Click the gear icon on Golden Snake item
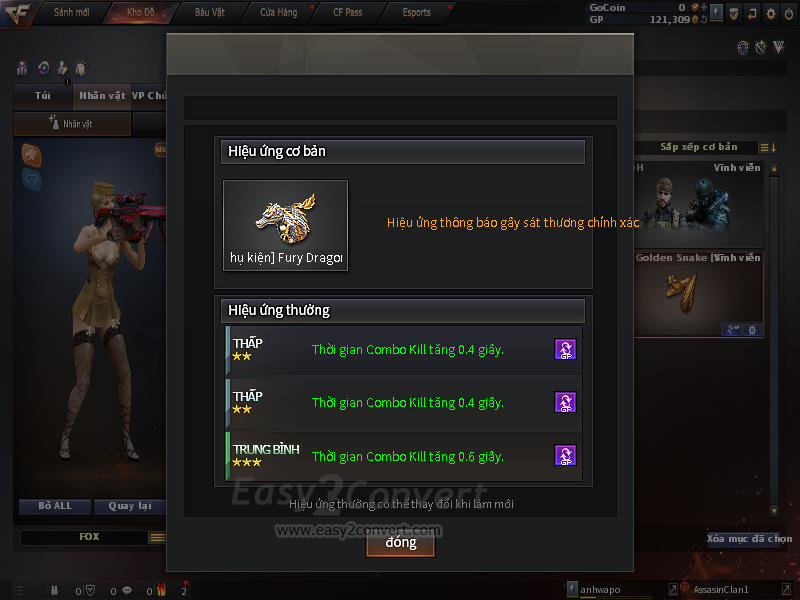 point(752,330)
